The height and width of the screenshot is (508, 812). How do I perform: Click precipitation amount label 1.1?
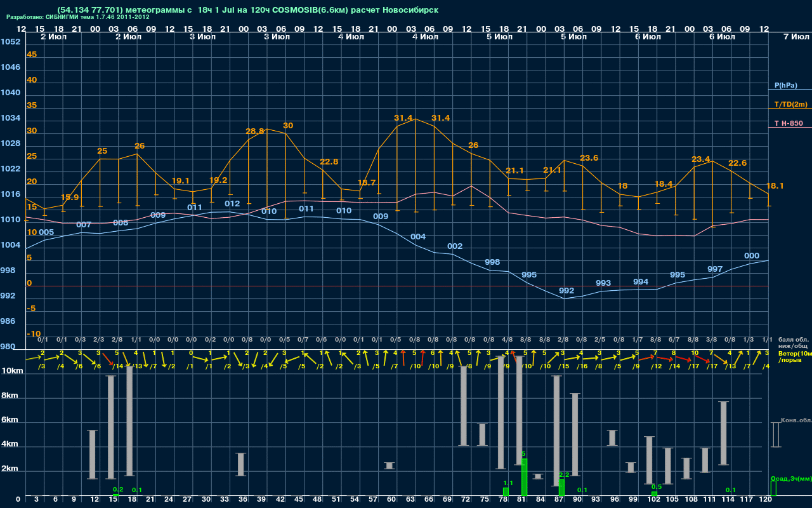point(508,483)
